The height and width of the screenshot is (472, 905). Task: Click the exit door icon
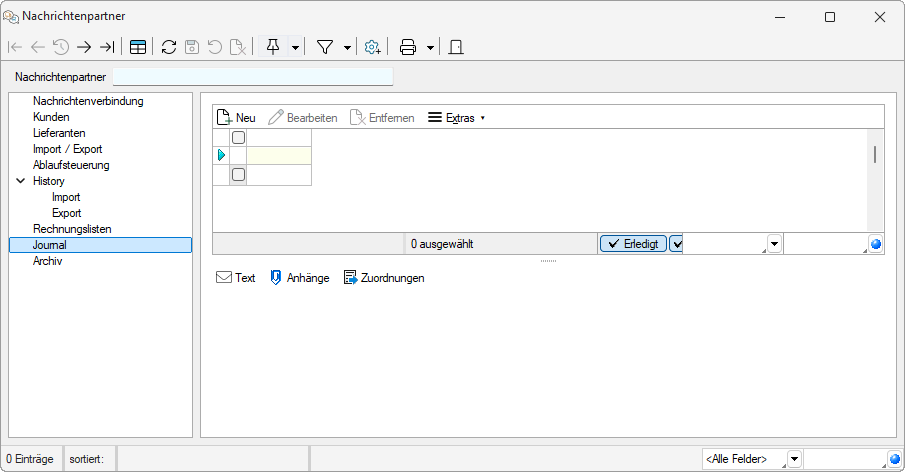click(456, 47)
